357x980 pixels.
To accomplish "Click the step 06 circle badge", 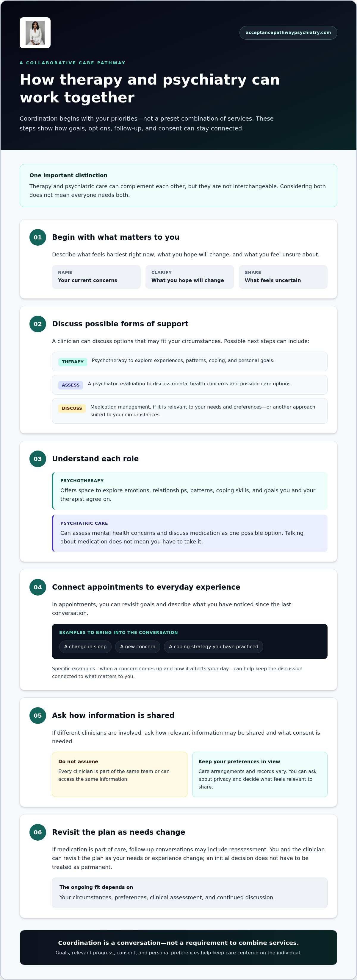I will (38, 832).
